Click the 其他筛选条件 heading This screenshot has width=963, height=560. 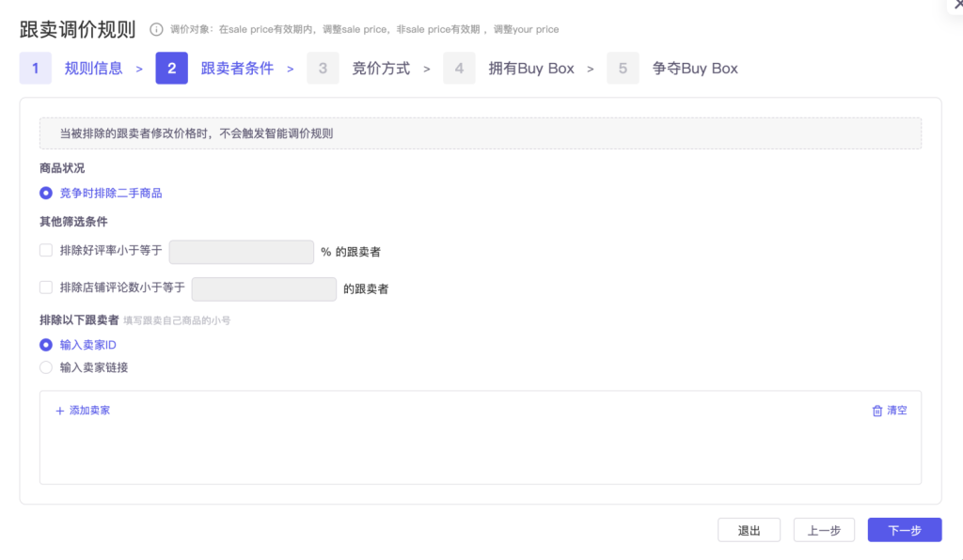pos(73,222)
